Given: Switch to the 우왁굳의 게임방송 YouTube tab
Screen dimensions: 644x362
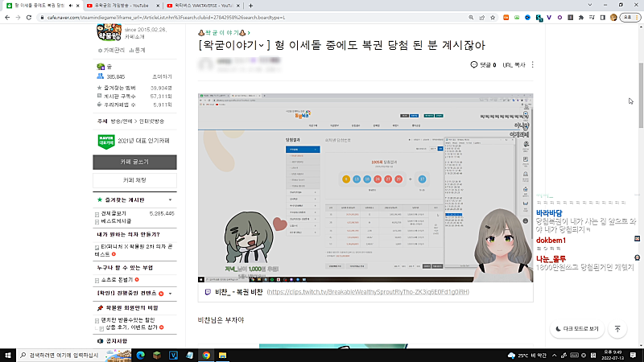Looking at the screenshot, I should (122, 6).
